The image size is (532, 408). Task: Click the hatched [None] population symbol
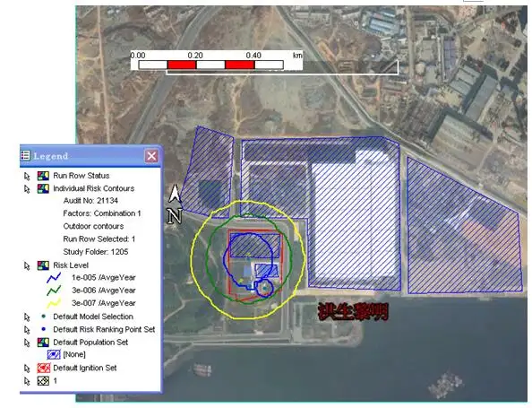coord(53,355)
